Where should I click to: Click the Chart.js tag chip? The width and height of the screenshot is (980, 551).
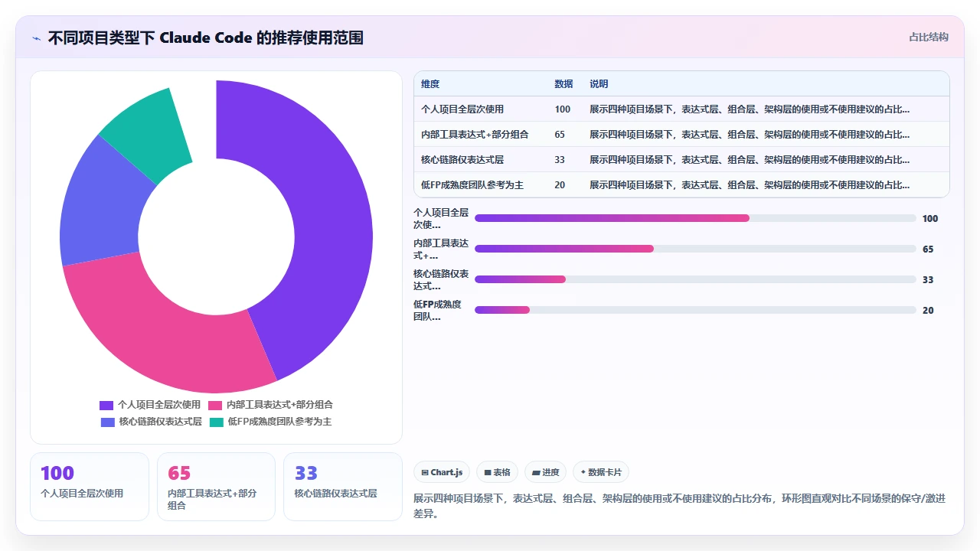[x=442, y=472]
